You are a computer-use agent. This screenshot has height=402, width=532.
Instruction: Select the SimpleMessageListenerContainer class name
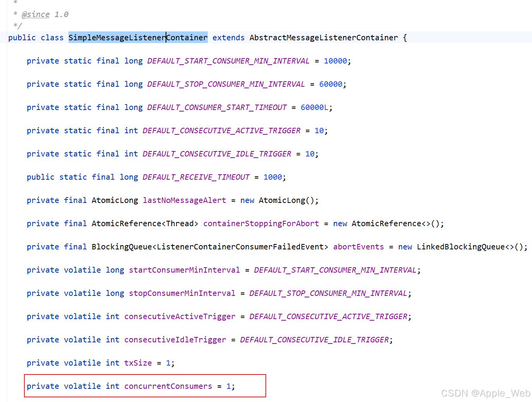pyautogui.click(x=138, y=38)
